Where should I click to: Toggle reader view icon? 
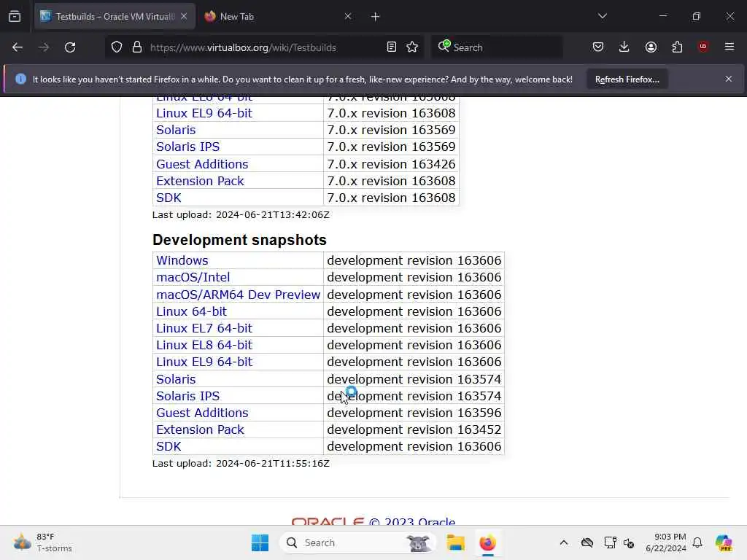point(392,47)
